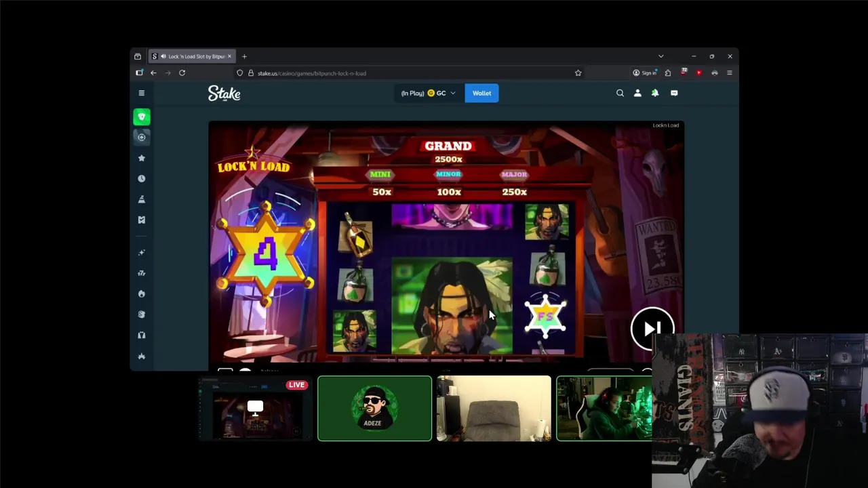Viewport: 868px width, 488px height.
Task: Bookmark page with the address bar star
Action: point(578,73)
